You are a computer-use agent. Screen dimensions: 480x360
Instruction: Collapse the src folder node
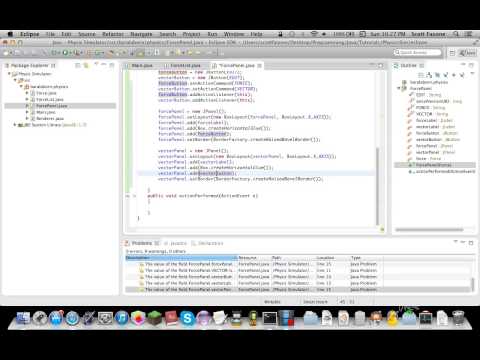tap(15, 80)
